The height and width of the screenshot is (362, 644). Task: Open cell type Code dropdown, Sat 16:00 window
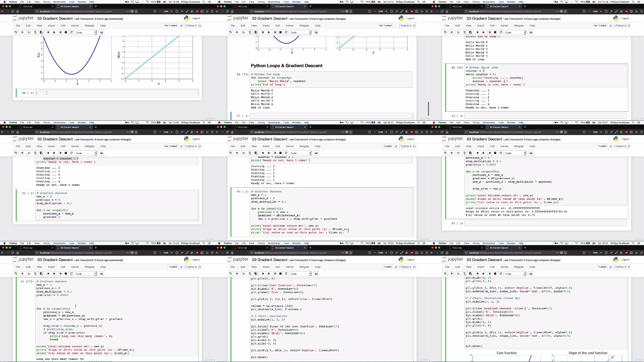click(x=300, y=274)
